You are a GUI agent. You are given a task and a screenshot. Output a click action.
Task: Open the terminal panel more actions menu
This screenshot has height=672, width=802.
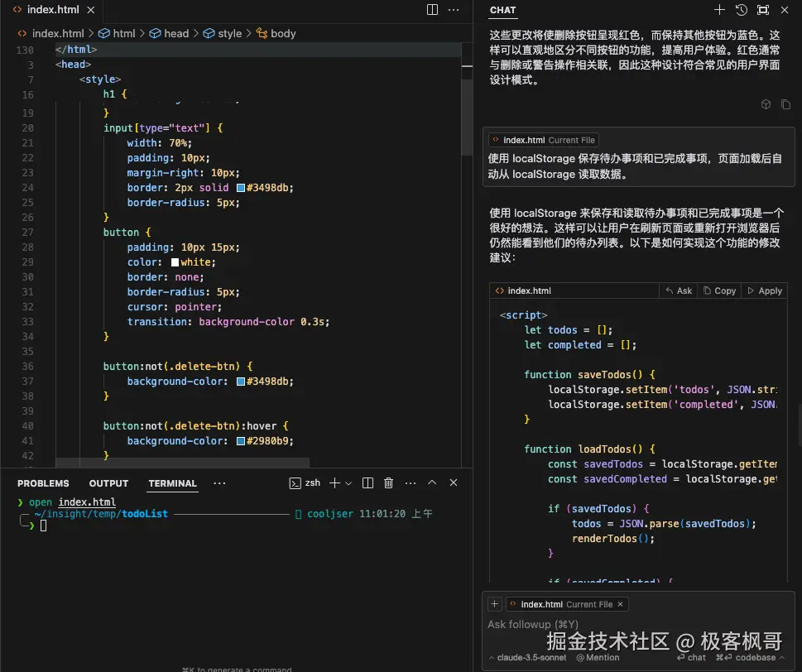[x=411, y=482]
